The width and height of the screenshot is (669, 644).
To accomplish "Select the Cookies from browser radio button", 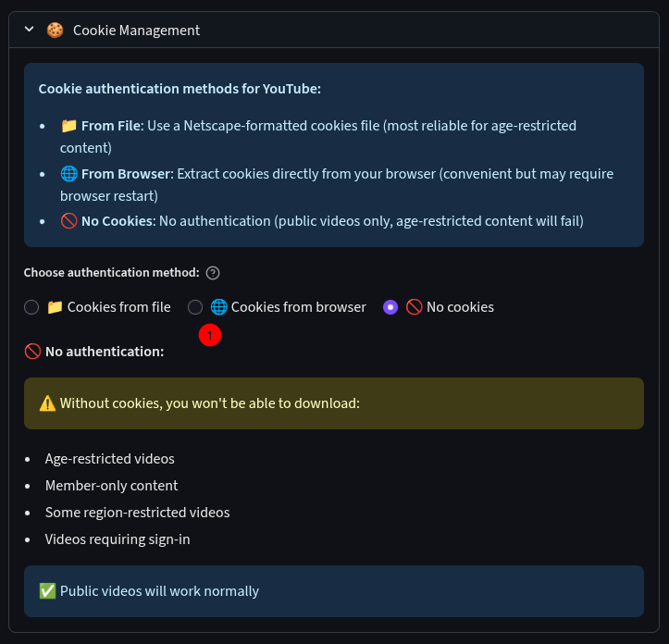I will [195, 307].
